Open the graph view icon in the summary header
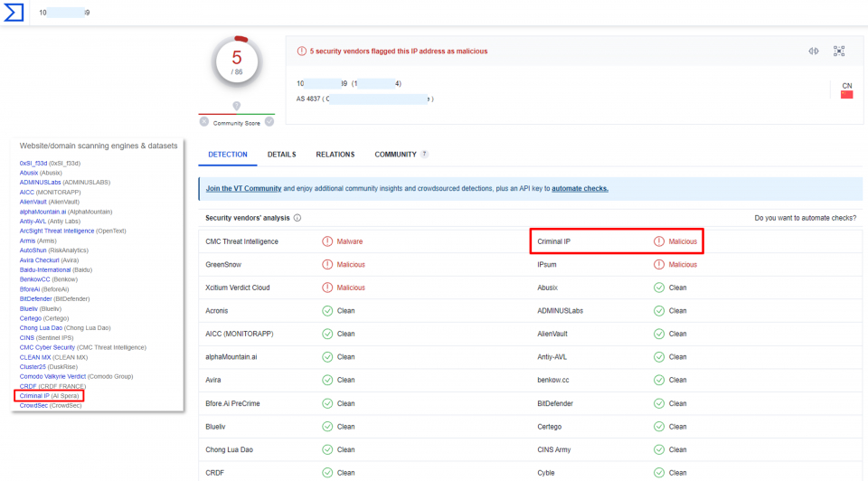Image resolution: width=868 pixels, height=481 pixels. [839, 51]
